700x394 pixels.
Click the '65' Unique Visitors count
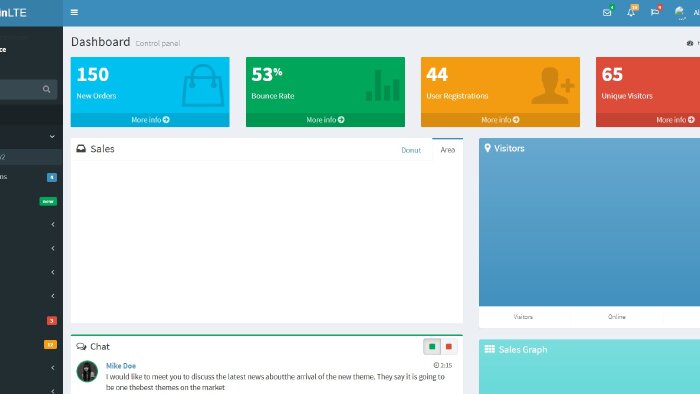612,74
